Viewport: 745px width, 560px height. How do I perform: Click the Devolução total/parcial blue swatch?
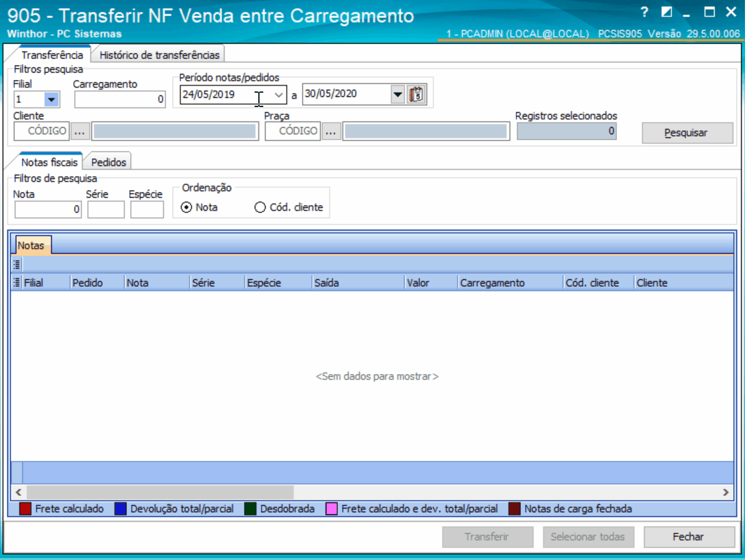click(121, 509)
